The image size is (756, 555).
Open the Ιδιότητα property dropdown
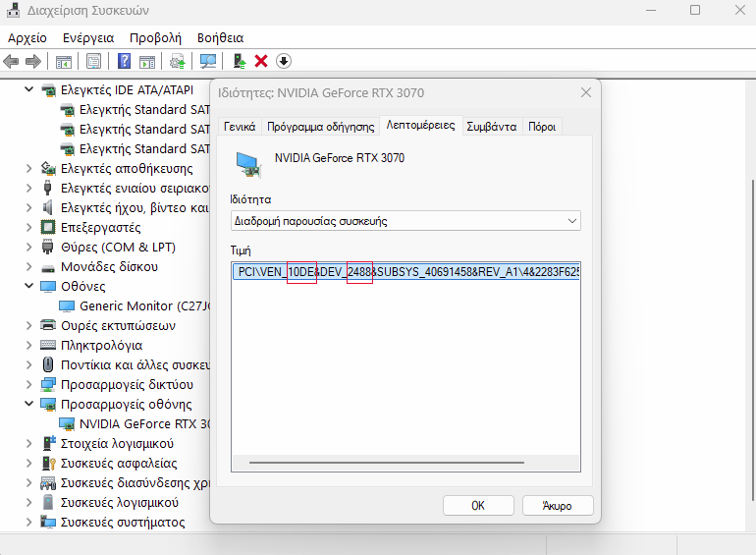tap(405, 221)
